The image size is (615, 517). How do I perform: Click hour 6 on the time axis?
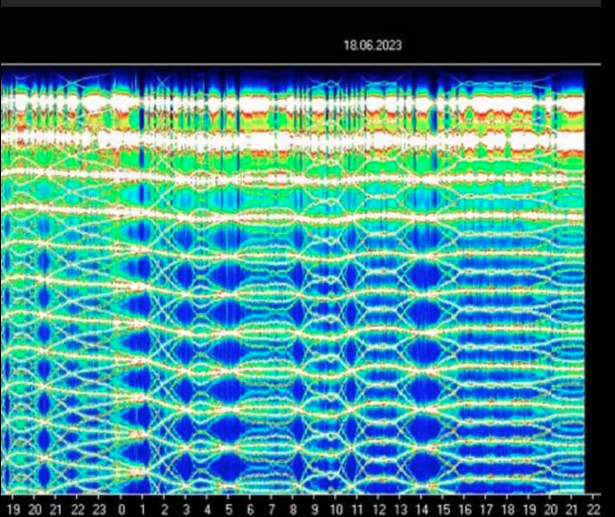[250, 508]
